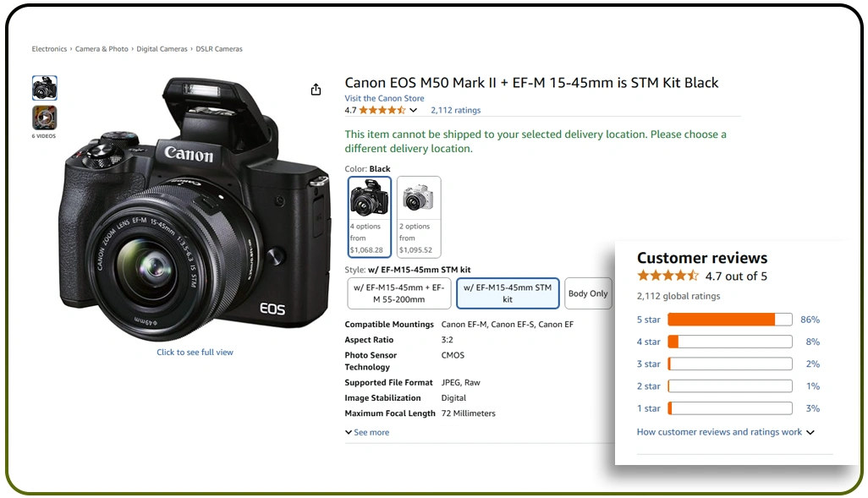Navigate to Digital Cameras breadcrumb
Screen dimensions: 868x498
(x=162, y=49)
